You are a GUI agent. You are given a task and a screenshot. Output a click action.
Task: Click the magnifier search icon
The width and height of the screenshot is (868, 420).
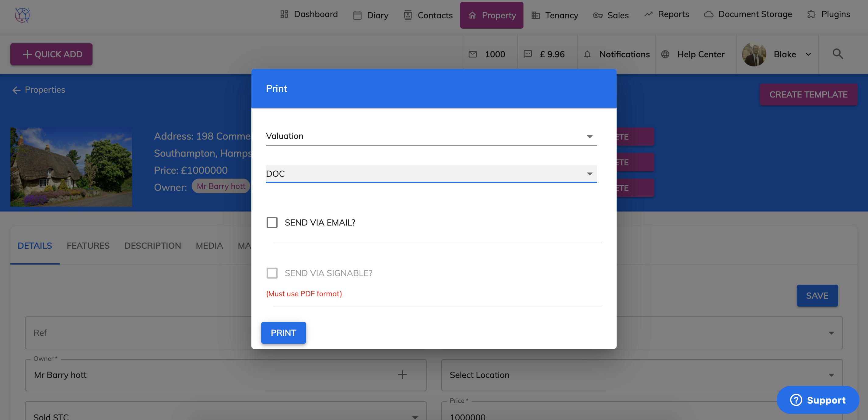point(838,54)
